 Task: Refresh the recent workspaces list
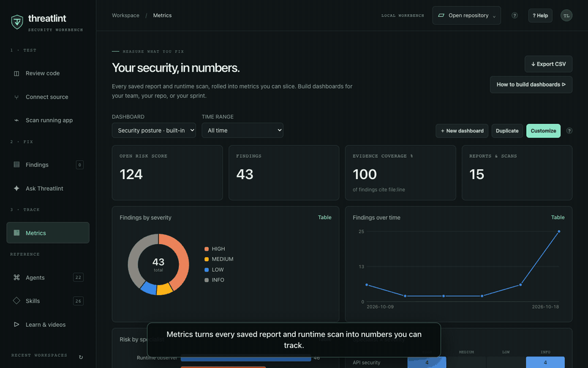pyautogui.click(x=81, y=357)
